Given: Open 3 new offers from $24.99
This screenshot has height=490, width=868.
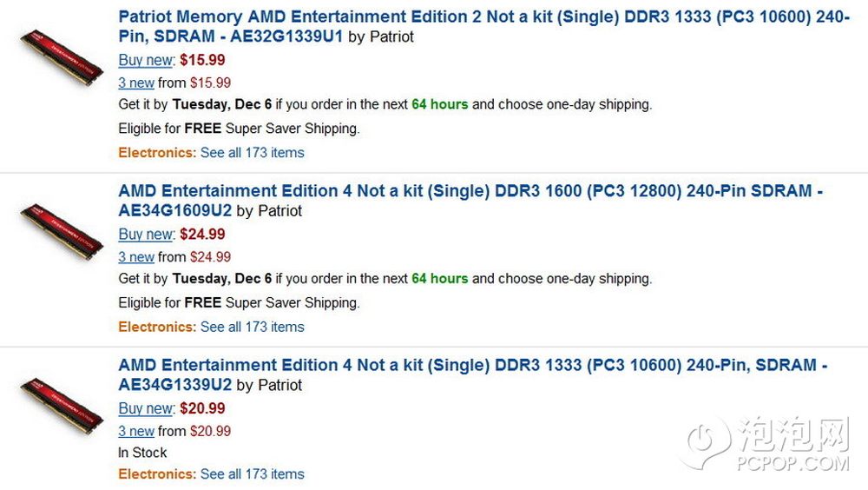Looking at the screenshot, I should click(136, 257).
